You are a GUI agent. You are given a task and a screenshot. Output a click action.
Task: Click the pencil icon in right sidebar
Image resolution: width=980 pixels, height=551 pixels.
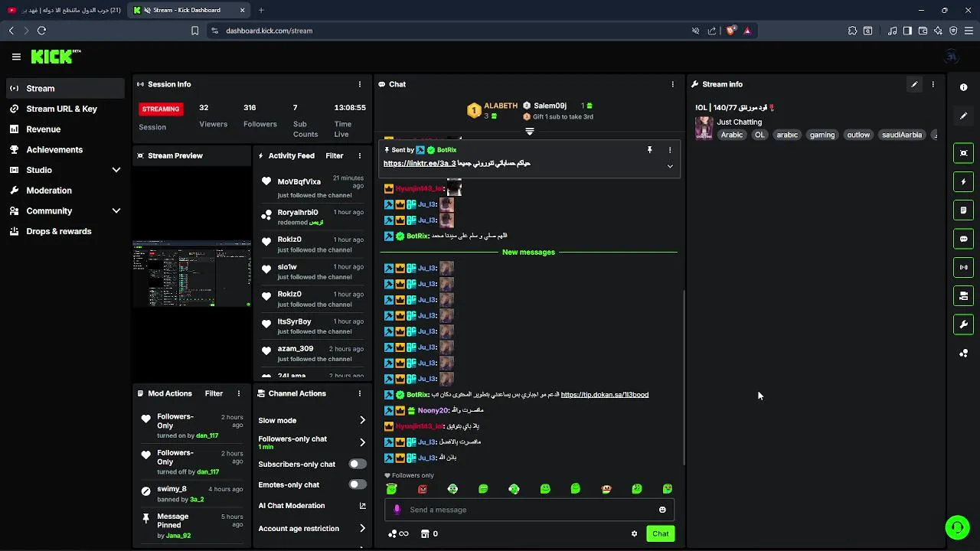tap(963, 116)
